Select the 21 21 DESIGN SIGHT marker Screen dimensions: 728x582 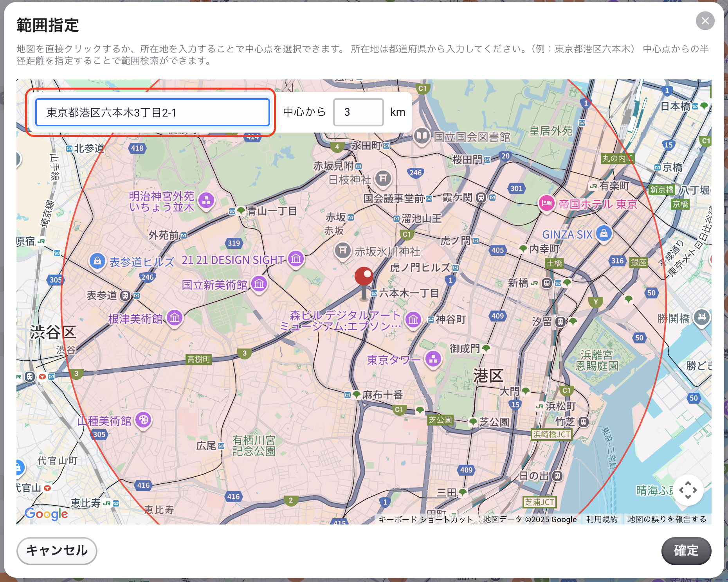click(x=296, y=259)
